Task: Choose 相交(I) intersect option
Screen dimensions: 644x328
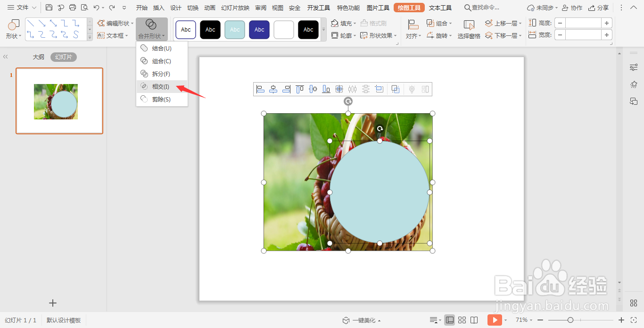Action: click(x=162, y=86)
